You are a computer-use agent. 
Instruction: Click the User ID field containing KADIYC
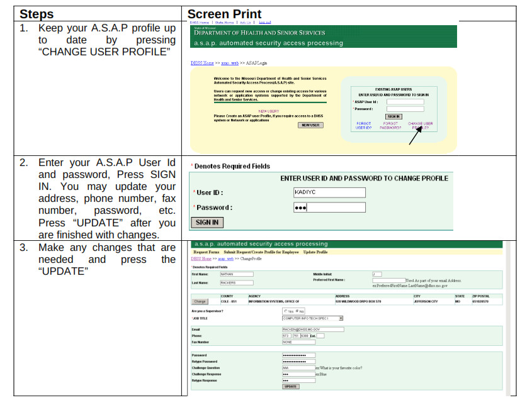329,192
